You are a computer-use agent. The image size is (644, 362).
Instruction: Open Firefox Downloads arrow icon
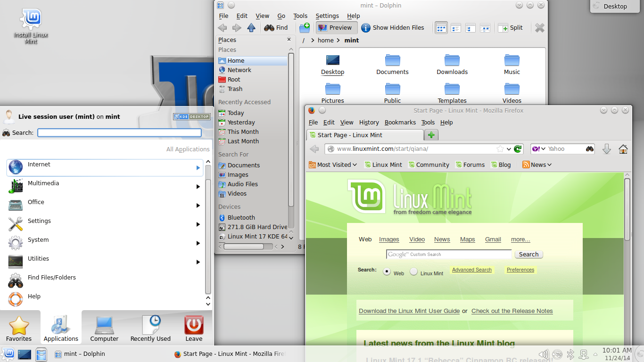pos(607,149)
